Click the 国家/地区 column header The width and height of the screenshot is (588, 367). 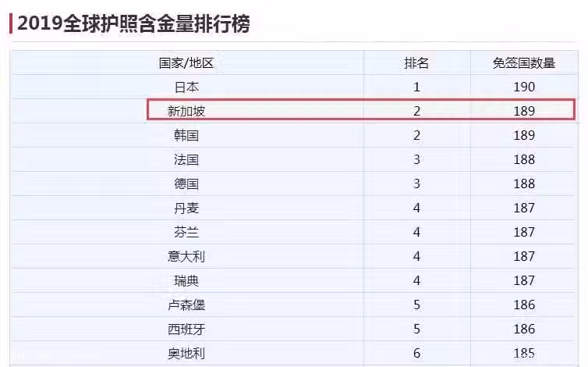pyautogui.click(x=186, y=63)
